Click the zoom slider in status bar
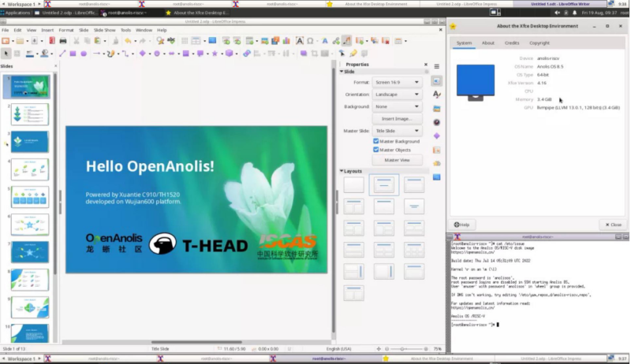The height and width of the screenshot is (364, 631). 406,349
